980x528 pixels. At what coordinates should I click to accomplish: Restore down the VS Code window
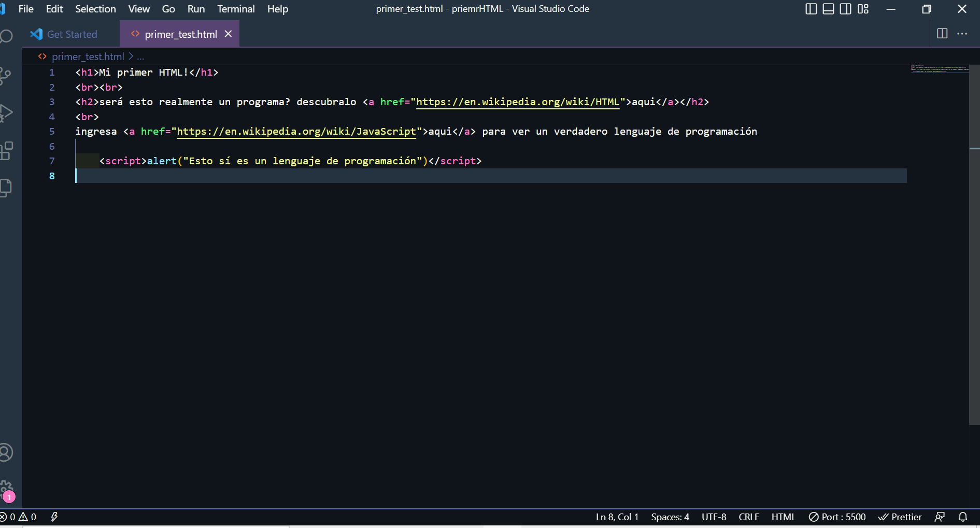click(x=927, y=9)
